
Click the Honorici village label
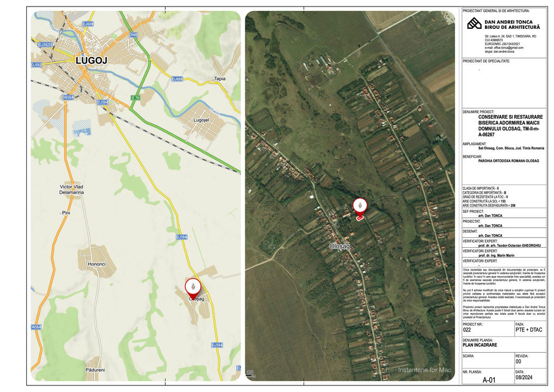(97, 264)
